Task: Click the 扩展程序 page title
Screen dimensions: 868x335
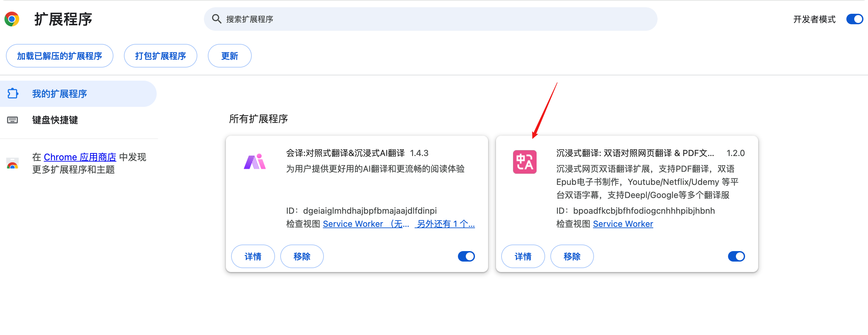Action: click(x=63, y=19)
